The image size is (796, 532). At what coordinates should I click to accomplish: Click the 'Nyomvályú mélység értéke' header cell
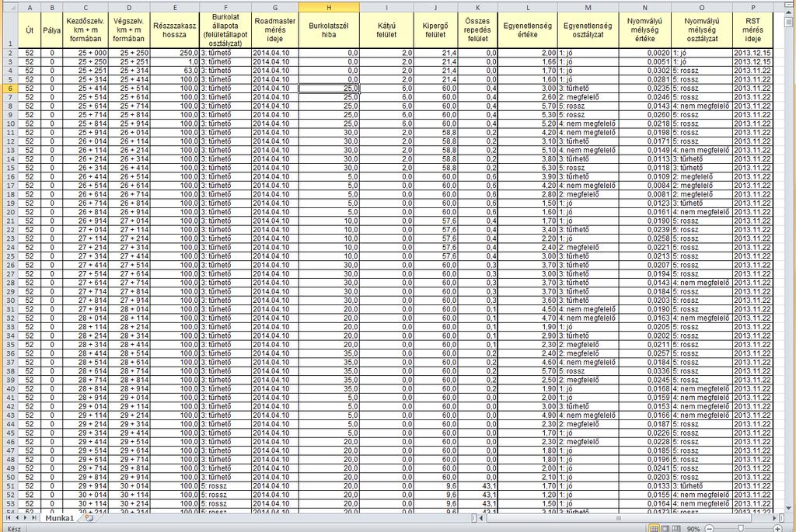coord(644,30)
